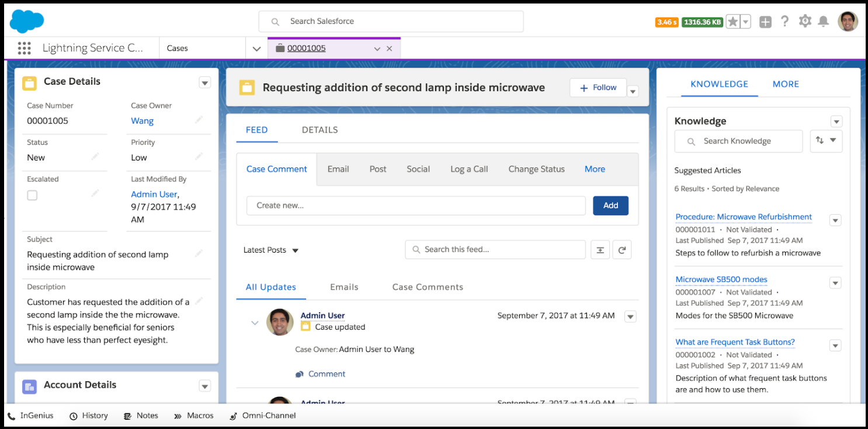
Task: Open the notifications bell
Action: [x=823, y=22]
